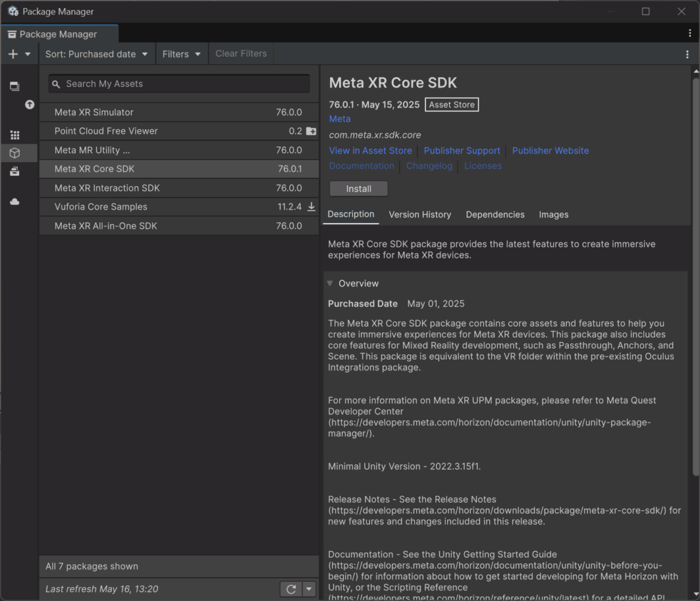Select Meta XR Interaction SDK package
Screen dimensions: 700x601
click(179, 188)
